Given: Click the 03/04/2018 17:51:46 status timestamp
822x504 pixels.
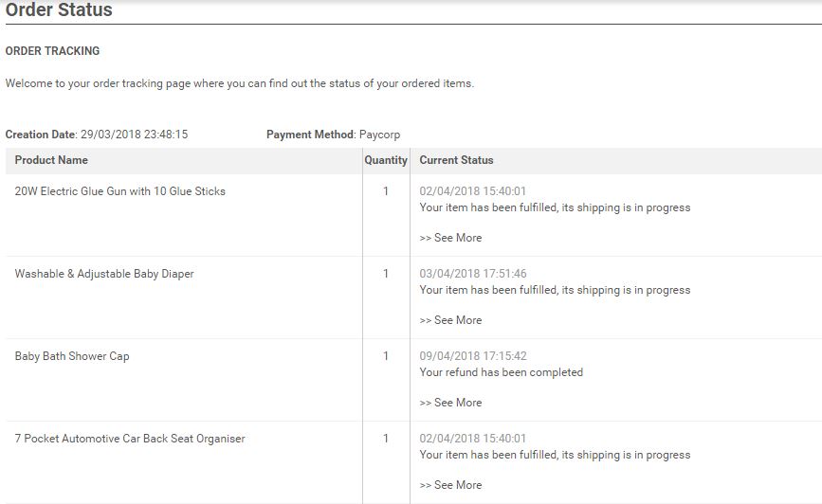Looking at the screenshot, I should click(x=473, y=274).
